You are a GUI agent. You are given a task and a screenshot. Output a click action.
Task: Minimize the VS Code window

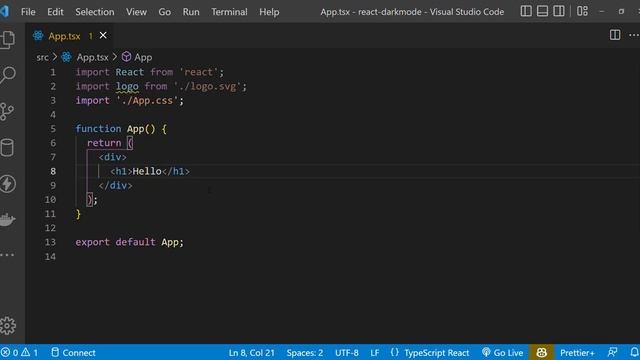tap(602, 11)
